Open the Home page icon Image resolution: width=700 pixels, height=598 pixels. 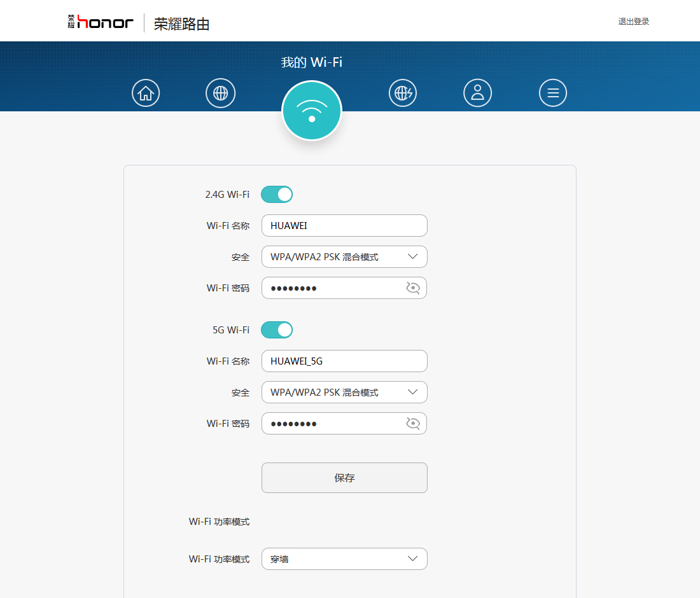(x=146, y=93)
